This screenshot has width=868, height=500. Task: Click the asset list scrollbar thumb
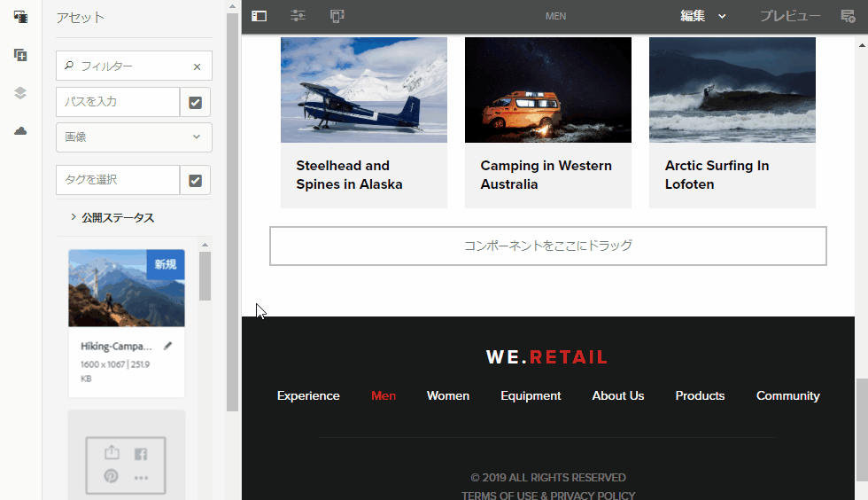pos(205,276)
